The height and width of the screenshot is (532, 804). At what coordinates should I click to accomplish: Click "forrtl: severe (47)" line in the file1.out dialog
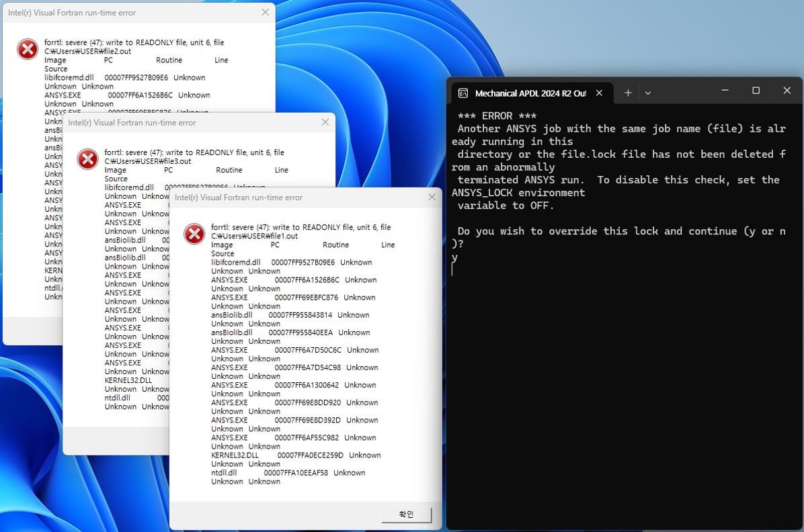click(301, 227)
